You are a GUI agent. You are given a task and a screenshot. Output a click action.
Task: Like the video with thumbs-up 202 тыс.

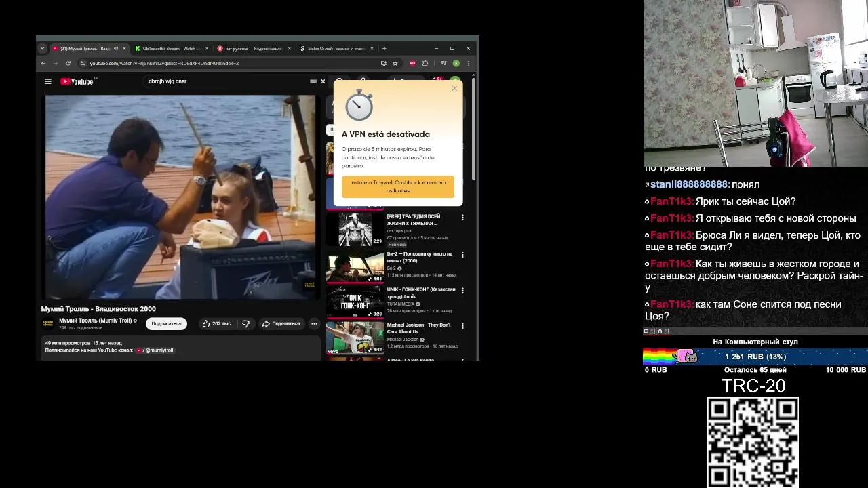(x=217, y=323)
